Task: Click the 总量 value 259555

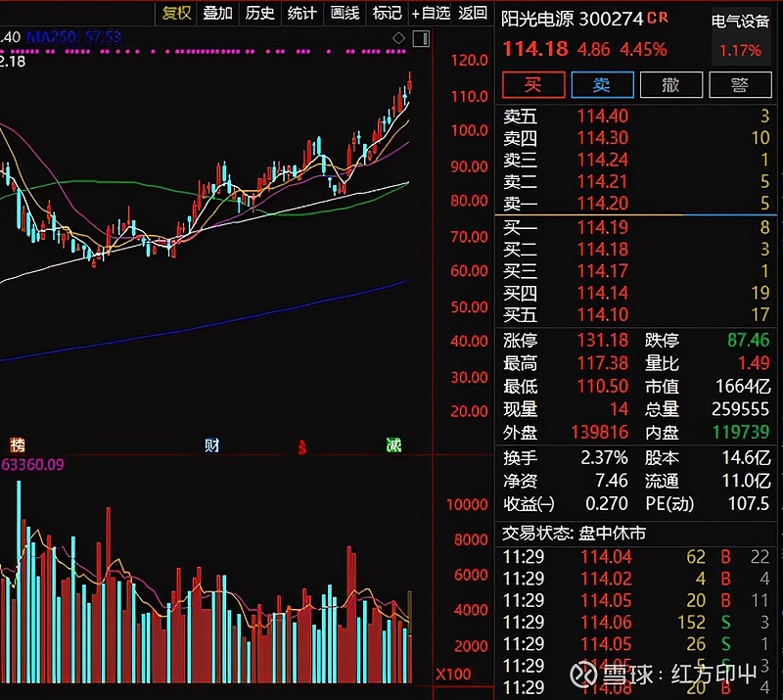Action: pyautogui.click(x=741, y=409)
